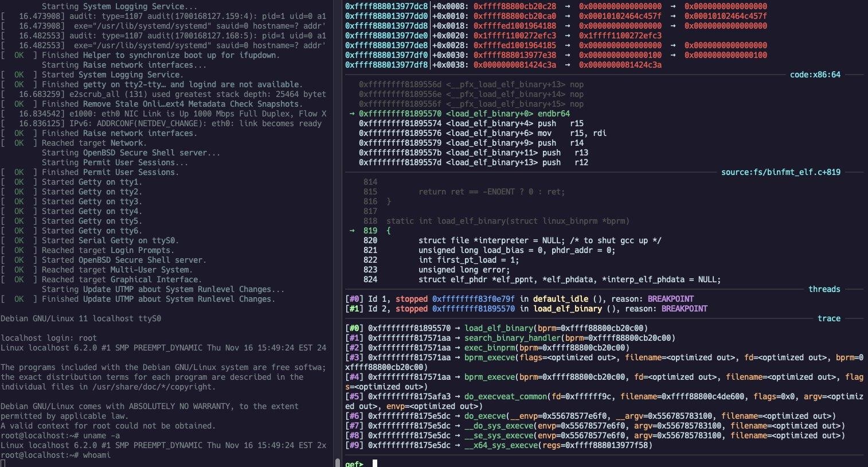
Task: Click trace frame [#9] __x64_sys_execve
Action: [498, 445]
